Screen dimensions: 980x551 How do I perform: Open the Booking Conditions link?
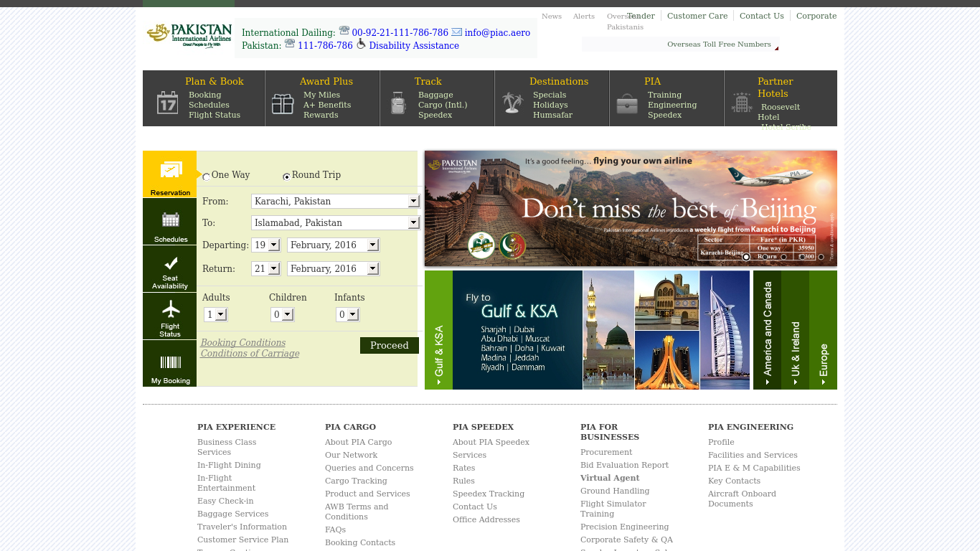pyautogui.click(x=243, y=343)
